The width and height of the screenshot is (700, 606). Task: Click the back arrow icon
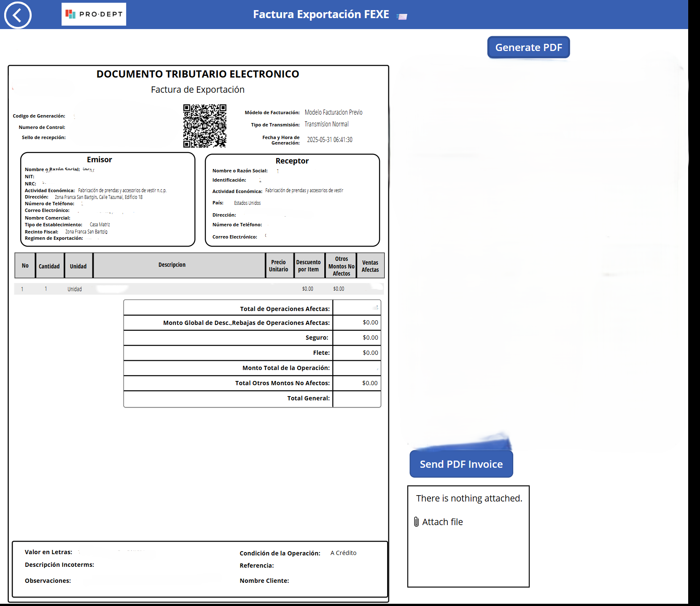[x=18, y=15]
